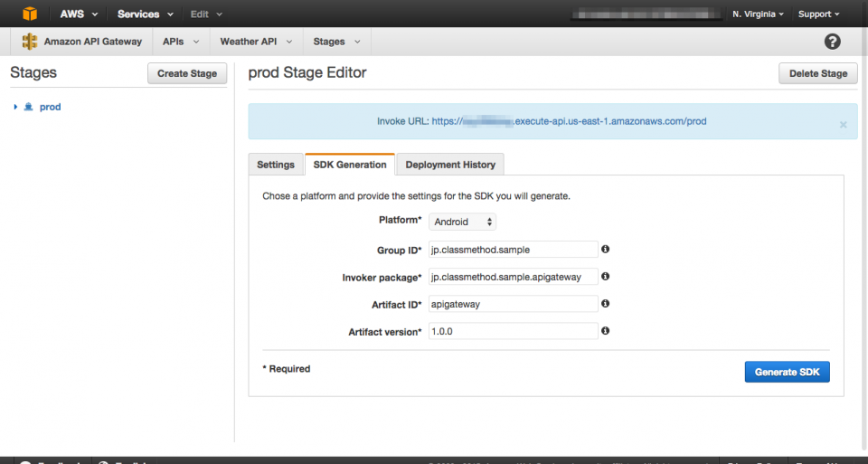Click the Generate SDK button

[787, 372]
